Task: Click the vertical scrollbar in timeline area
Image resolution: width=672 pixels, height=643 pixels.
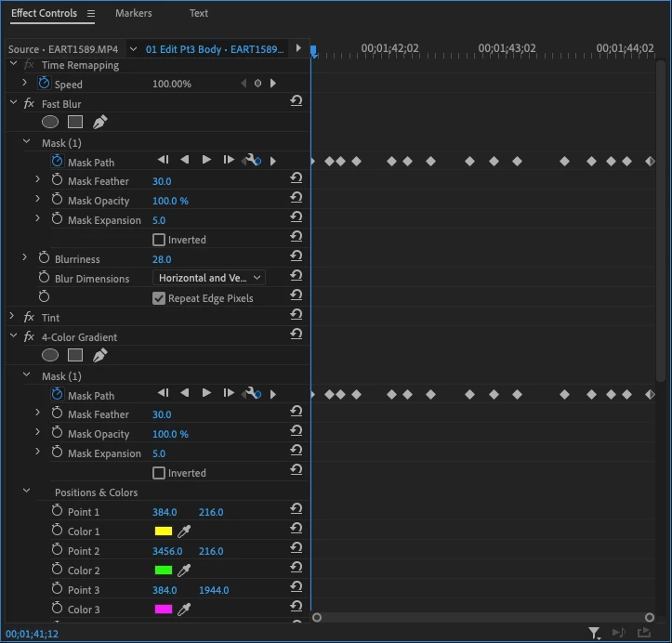Action: click(x=661, y=220)
